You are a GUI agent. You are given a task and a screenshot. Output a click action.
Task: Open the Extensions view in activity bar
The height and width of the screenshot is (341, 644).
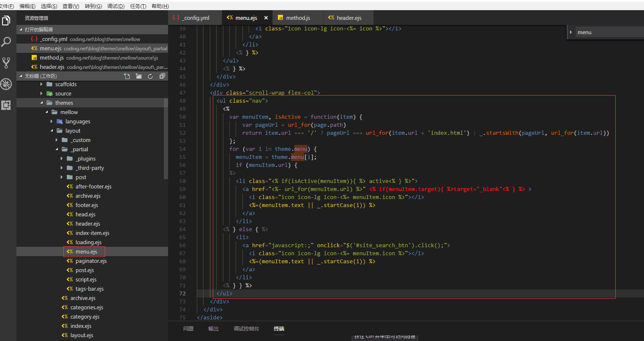tap(6, 105)
